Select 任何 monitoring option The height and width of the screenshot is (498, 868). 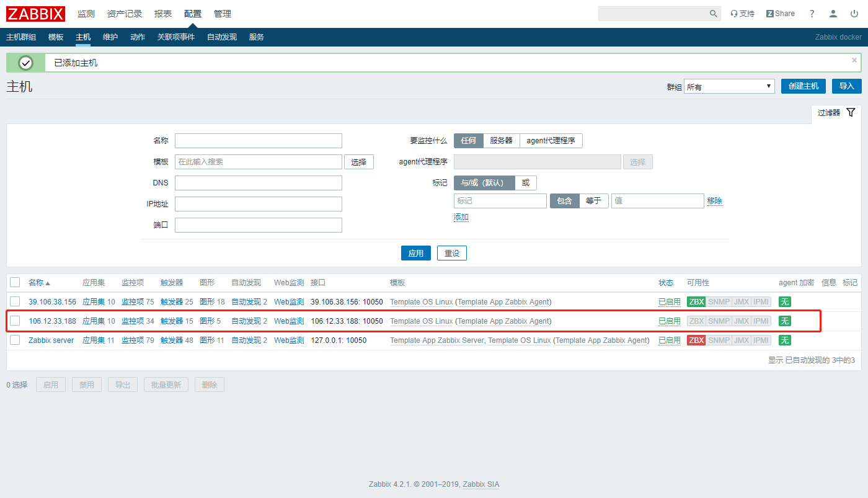(468, 141)
